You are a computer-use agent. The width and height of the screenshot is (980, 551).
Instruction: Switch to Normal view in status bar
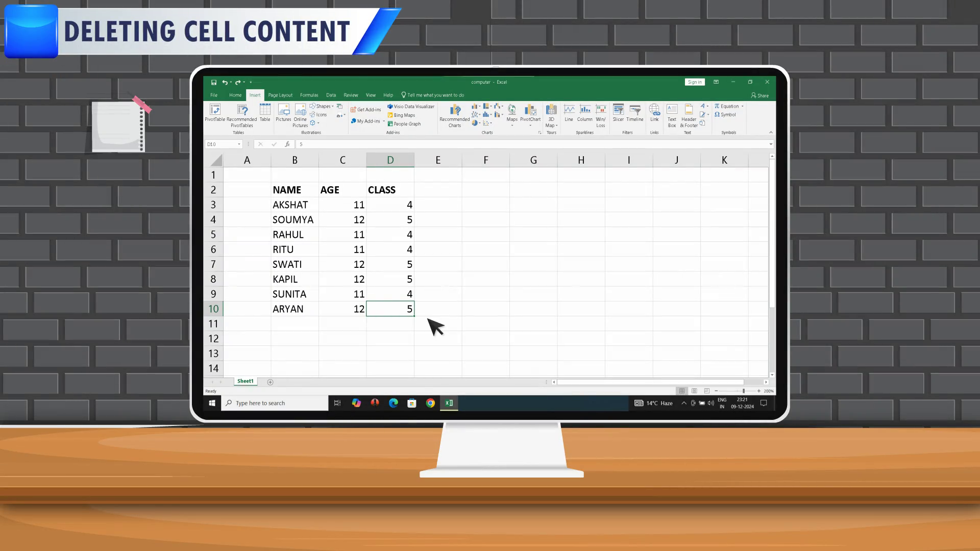pos(681,391)
